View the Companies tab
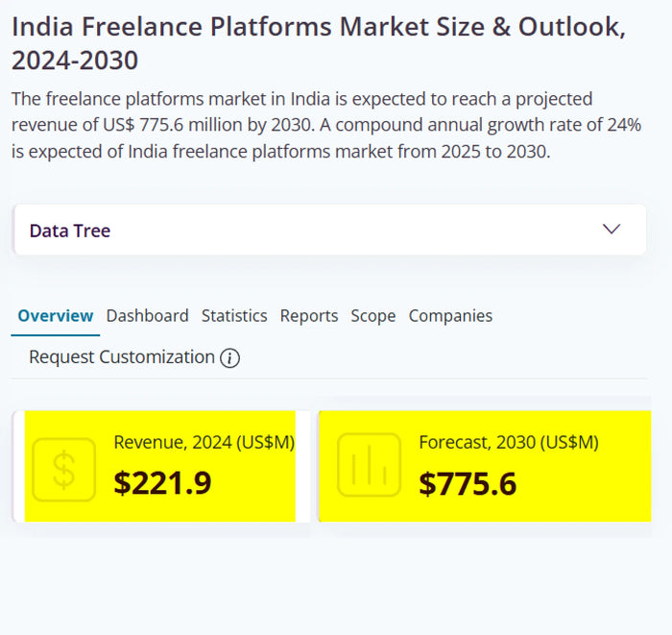Screen dimensions: 672x635 [x=450, y=316]
